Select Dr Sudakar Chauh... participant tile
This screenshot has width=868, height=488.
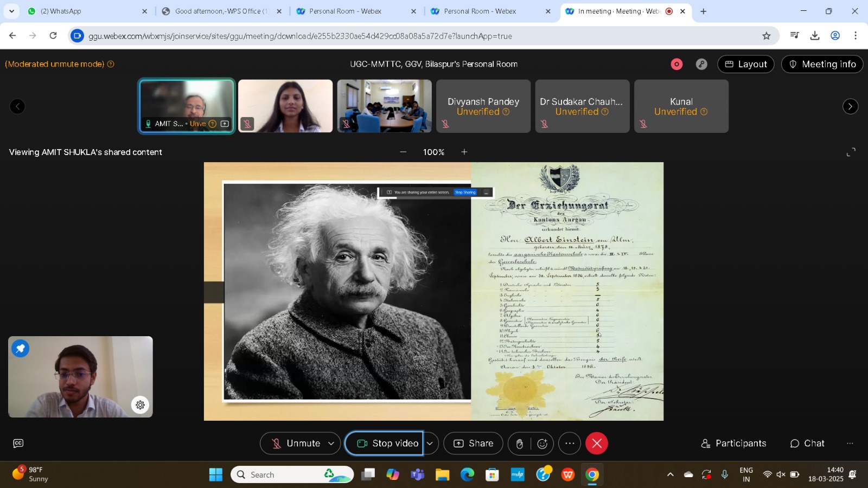click(x=582, y=106)
